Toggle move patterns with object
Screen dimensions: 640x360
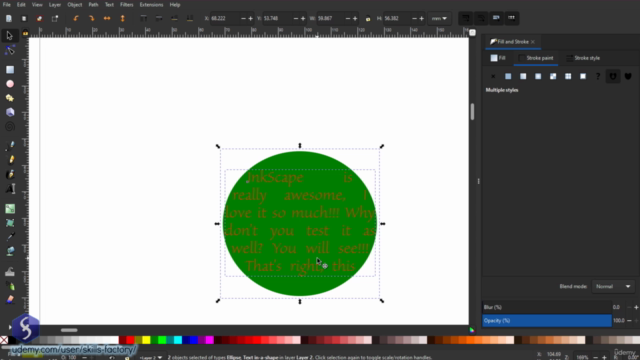coord(511,18)
